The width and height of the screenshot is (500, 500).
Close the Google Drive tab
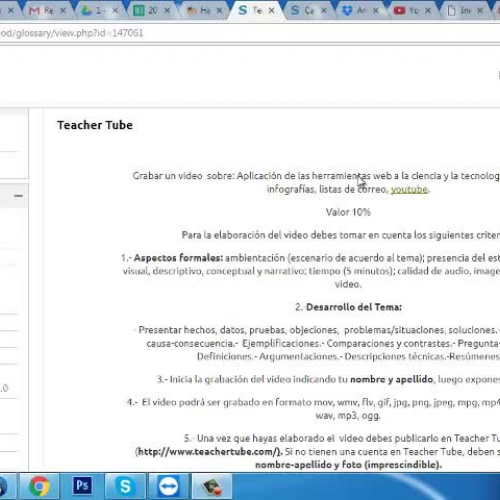click(x=115, y=11)
